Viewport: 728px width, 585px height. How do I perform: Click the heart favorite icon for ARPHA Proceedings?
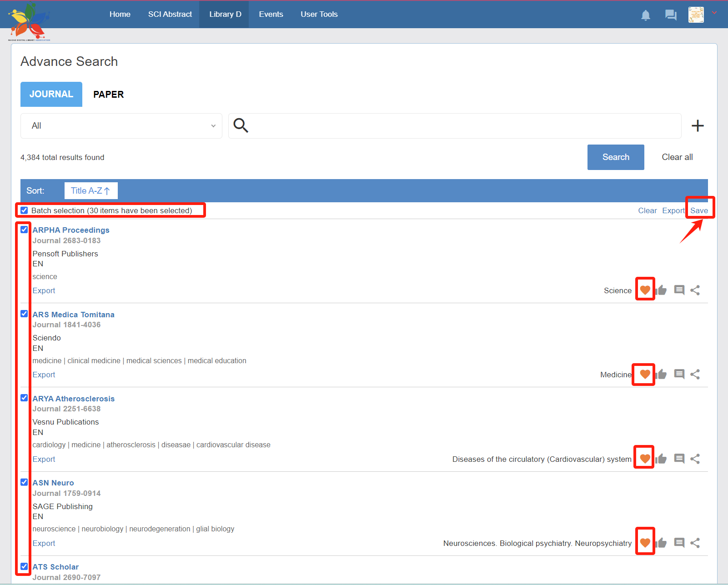pyautogui.click(x=645, y=290)
